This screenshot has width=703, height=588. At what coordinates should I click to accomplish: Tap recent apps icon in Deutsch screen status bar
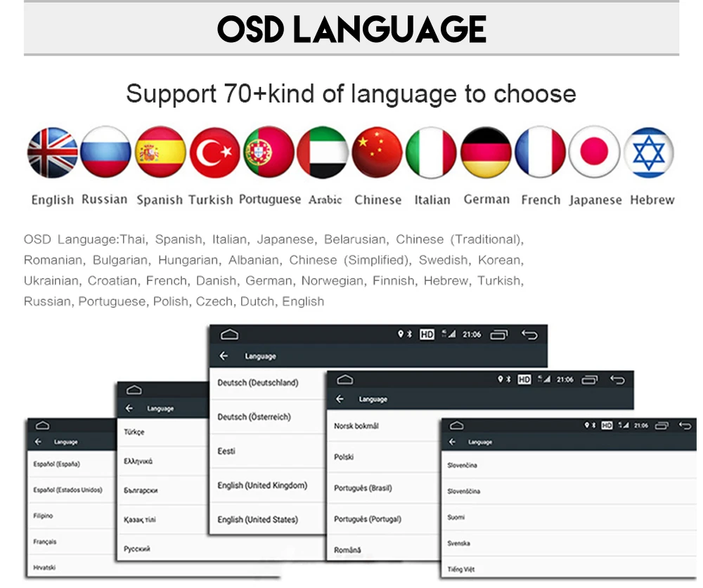(x=499, y=335)
